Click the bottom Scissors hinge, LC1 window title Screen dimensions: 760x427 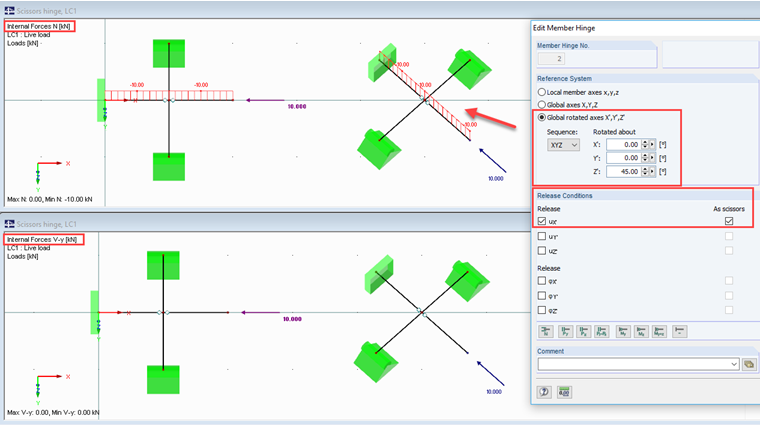pos(47,224)
